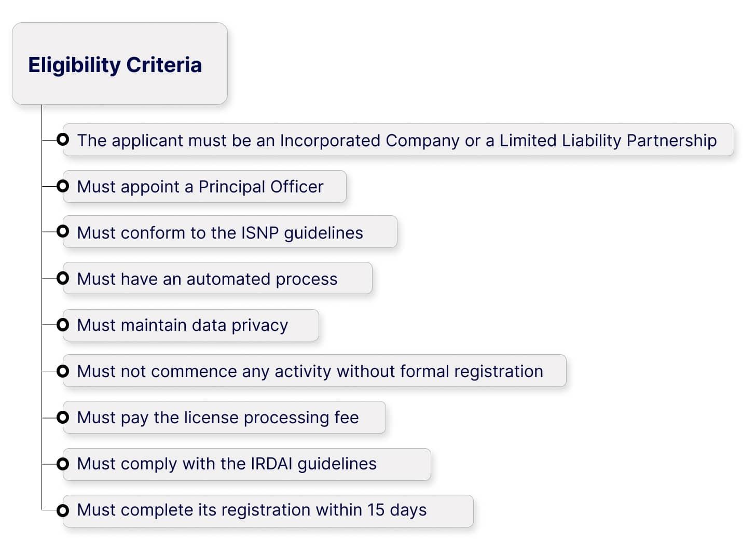Select the bullet for data privacy
This screenshot has height=556, width=756.
pyautogui.click(x=63, y=325)
